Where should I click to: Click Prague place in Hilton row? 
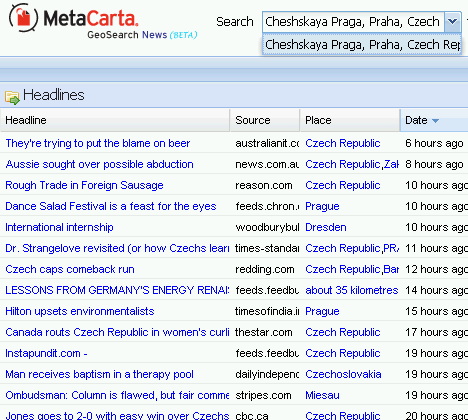(x=322, y=311)
